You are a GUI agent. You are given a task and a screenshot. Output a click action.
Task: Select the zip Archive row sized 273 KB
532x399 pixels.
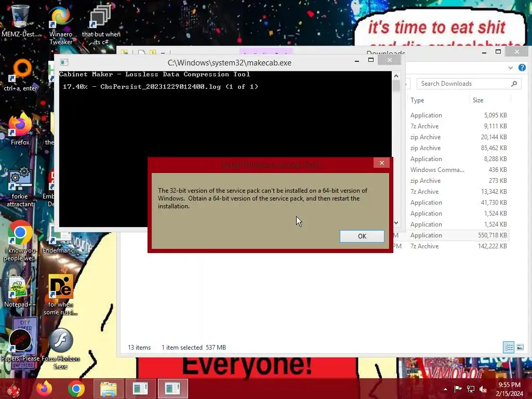click(459, 180)
